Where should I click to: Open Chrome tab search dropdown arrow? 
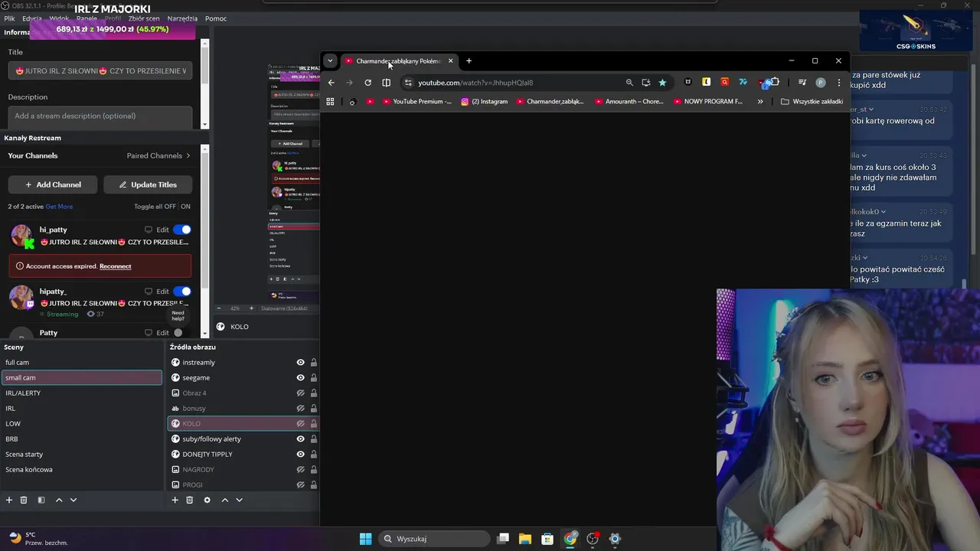(x=330, y=60)
